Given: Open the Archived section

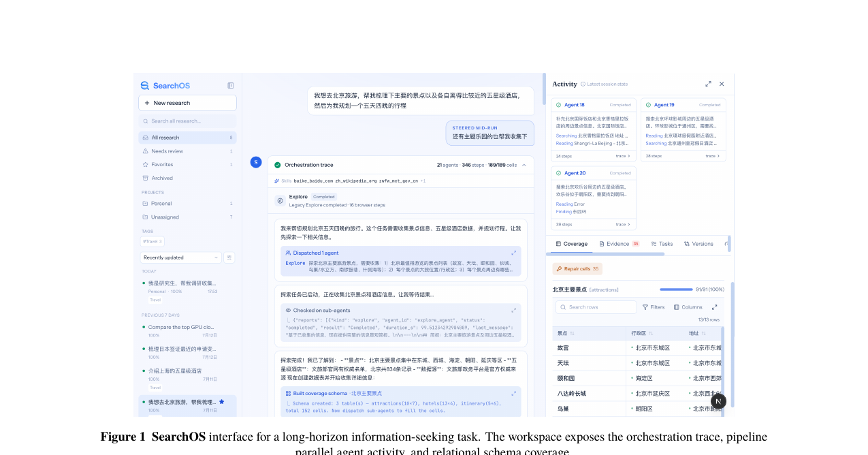Looking at the screenshot, I should tap(187, 178).
